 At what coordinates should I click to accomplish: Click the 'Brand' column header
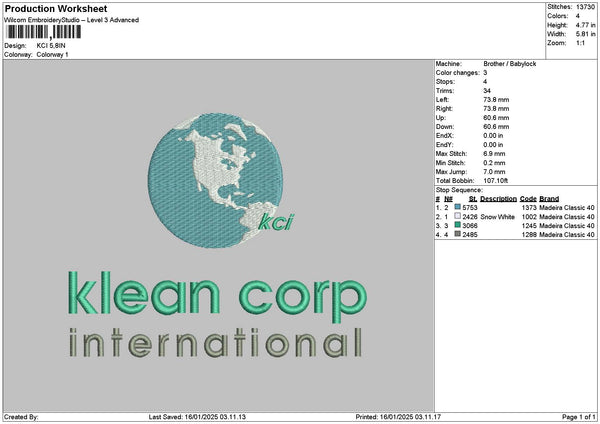point(549,199)
